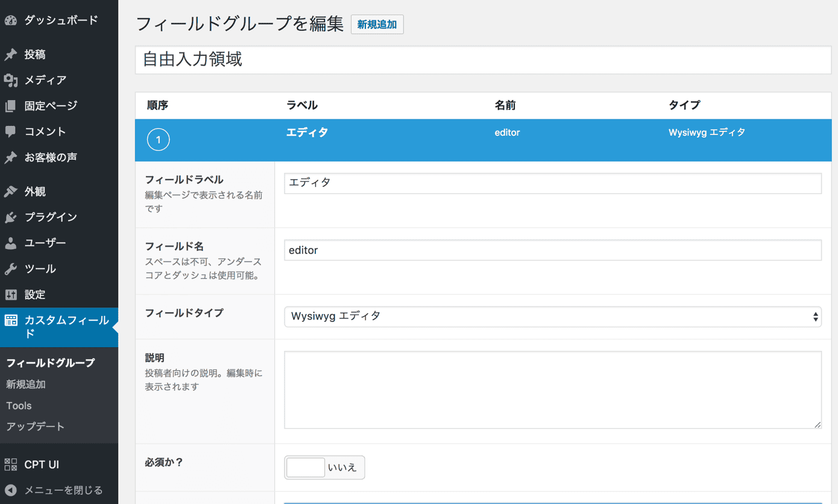
Task: Click the paintbrush icon next to 外観
Action: tap(11, 192)
